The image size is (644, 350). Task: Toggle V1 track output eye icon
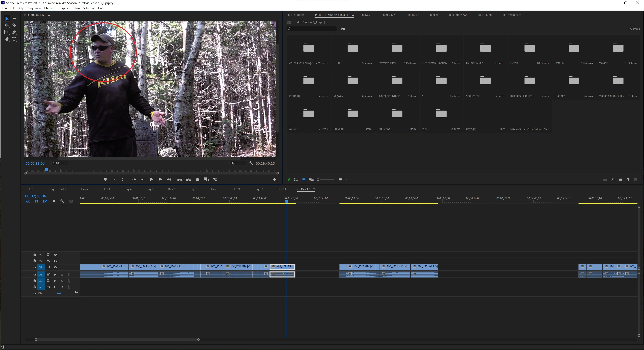pos(55,267)
